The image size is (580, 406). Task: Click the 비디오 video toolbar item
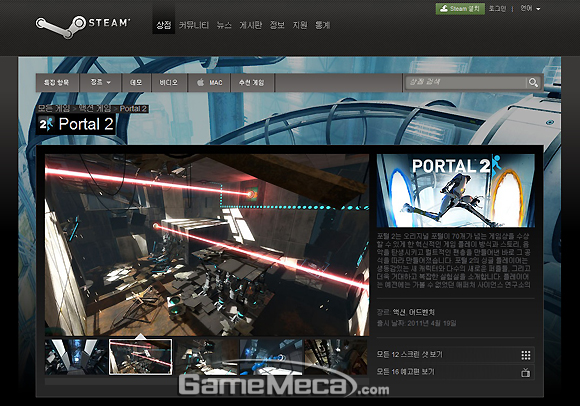pyautogui.click(x=169, y=82)
